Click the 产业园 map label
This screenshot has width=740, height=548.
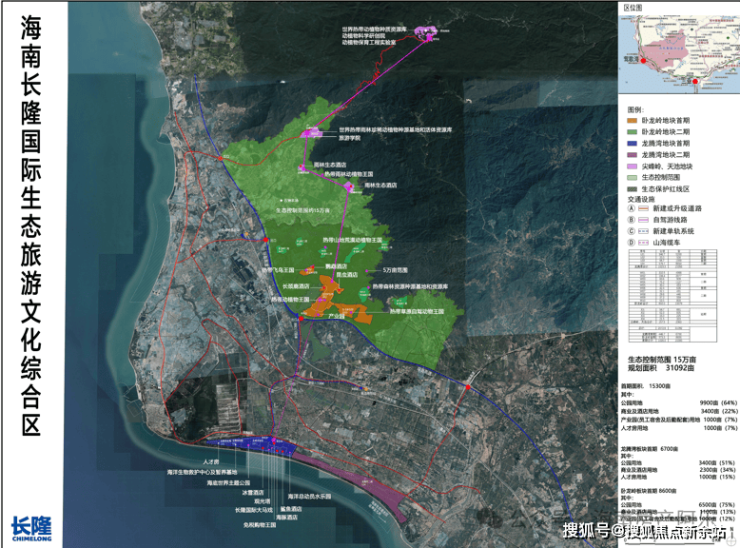tap(336, 315)
